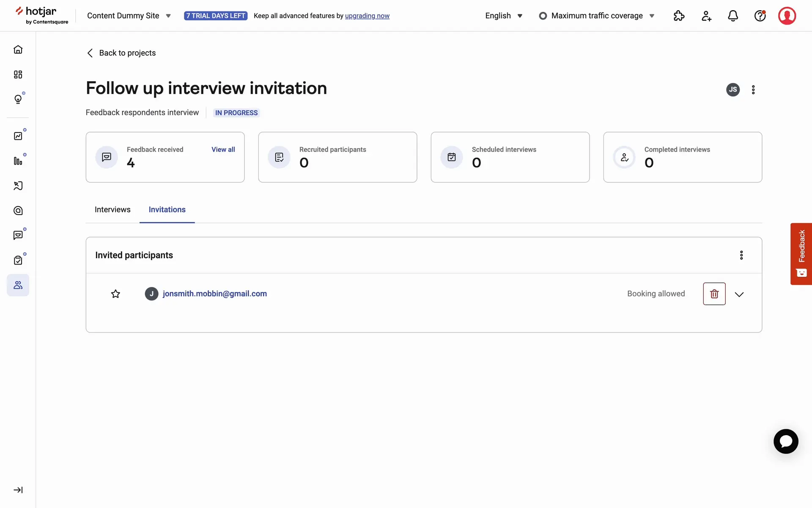Image resolution: width=812 pixels, height=508 pixels.
Task: Expand the participant row chevron
Action: pos(739,294)
